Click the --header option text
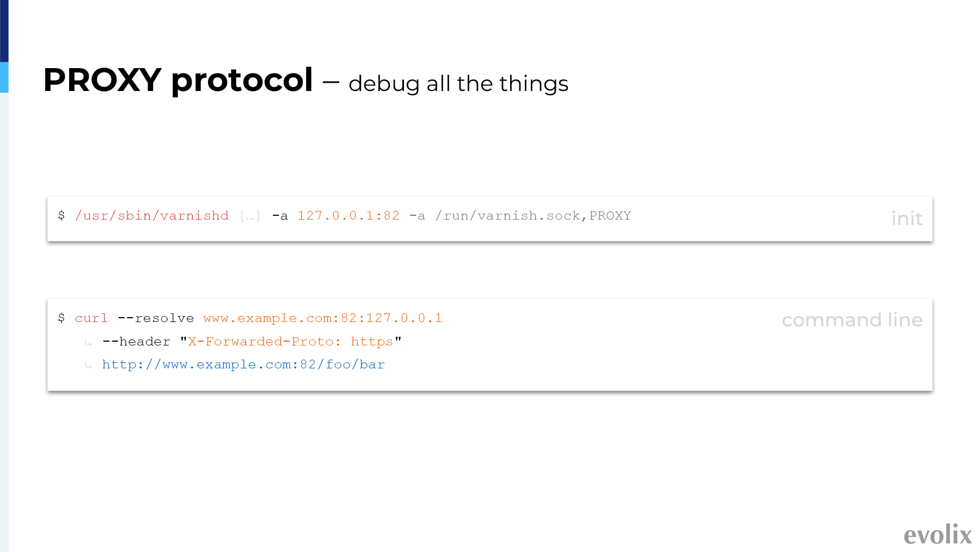 [136, 342]
